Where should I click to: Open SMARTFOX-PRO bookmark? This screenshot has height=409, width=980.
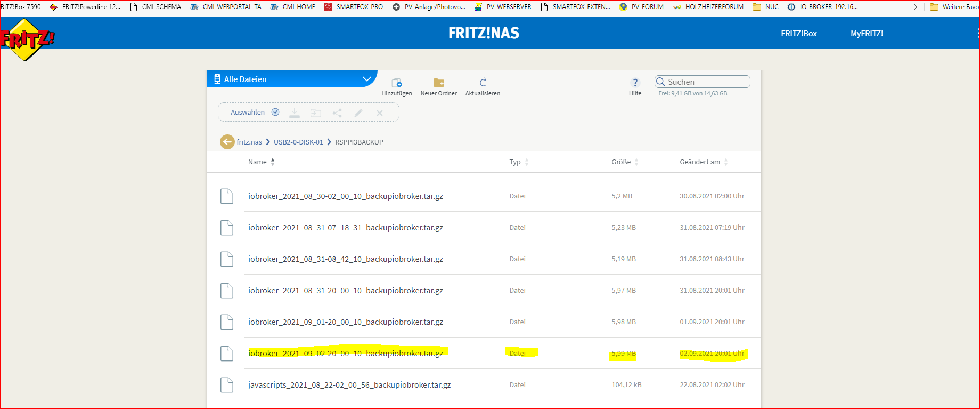pyautogui.click(x=354, y=7)
